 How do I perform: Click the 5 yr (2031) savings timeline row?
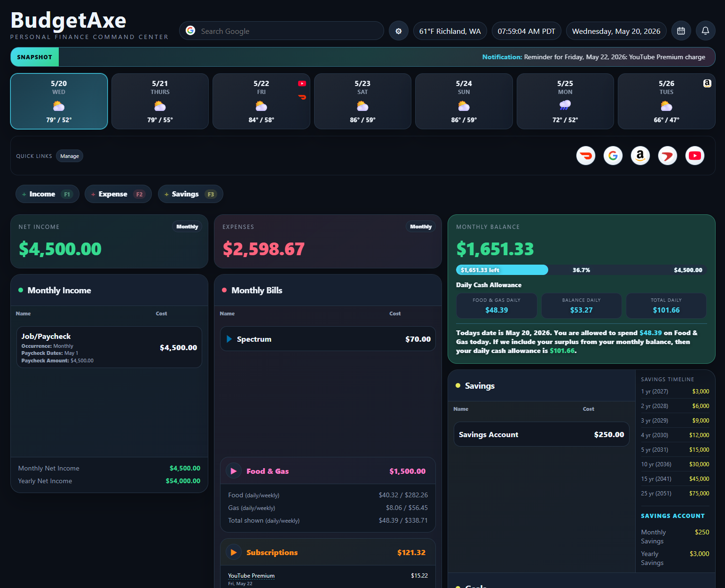click(x=675, y=449)
